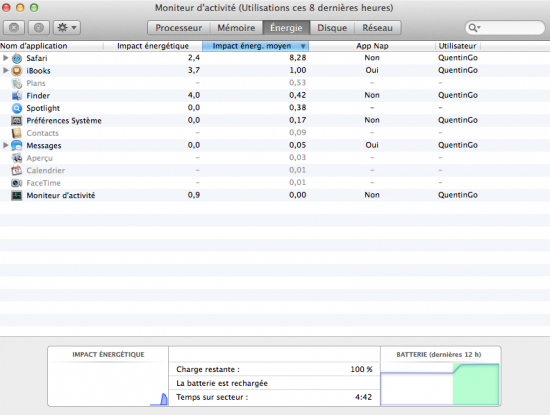
Task: Select the iBooks row name
Action: (x=38, y=71)
